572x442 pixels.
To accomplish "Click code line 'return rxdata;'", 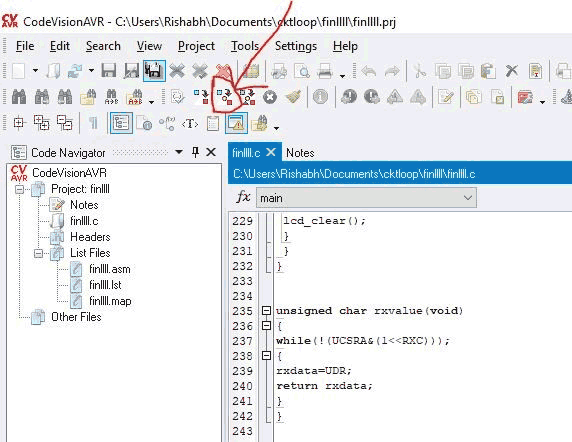I will point(324,386).
